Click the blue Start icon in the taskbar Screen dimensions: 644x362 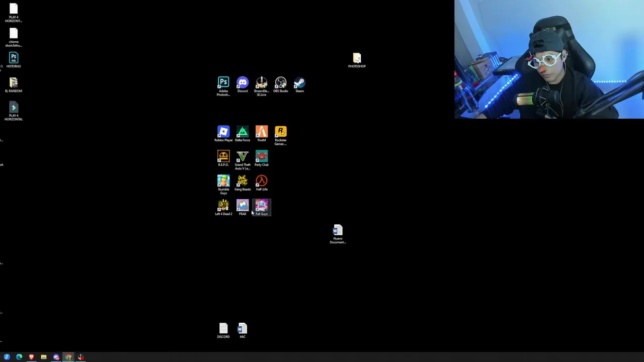tap(7, 357)
